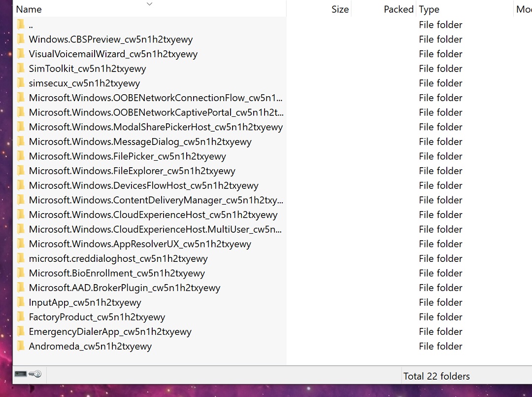Viewport: 532px width, 397px height.
Task: Click the CloudExperienceHost_cw5n1h2txyewy folder icon
Action: [21, 215]
